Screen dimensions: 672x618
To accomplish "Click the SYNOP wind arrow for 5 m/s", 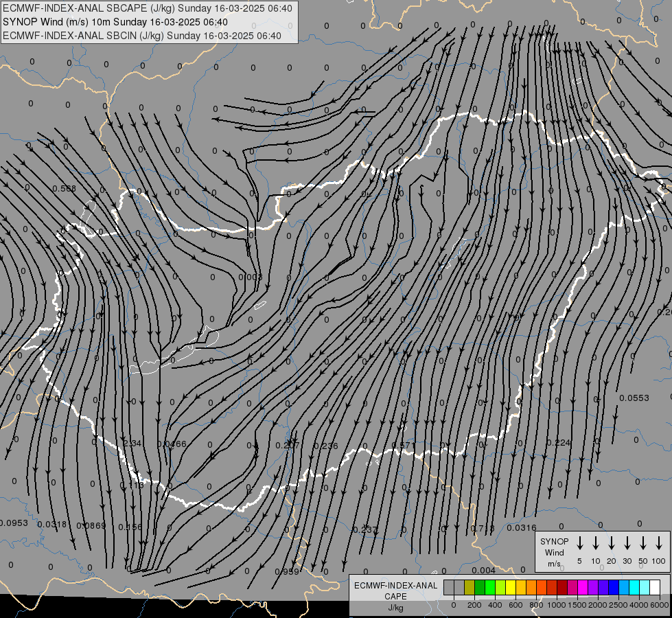I will click(579, 542).
